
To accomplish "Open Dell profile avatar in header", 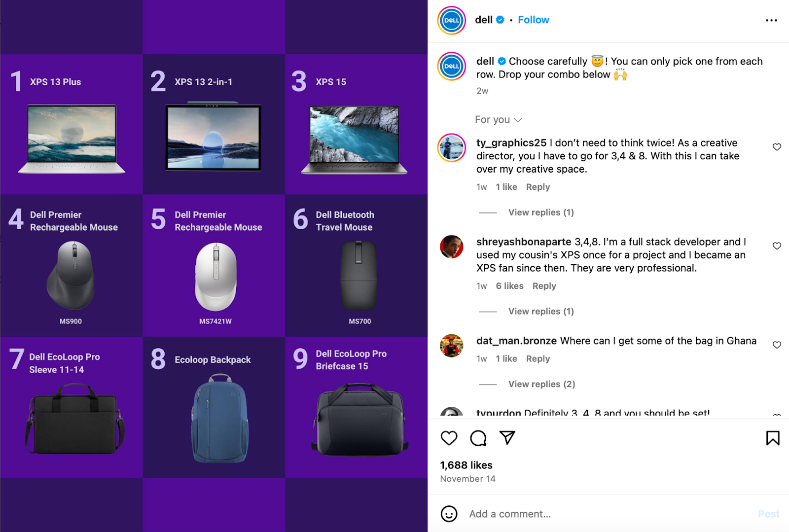I will pos(452,20).
